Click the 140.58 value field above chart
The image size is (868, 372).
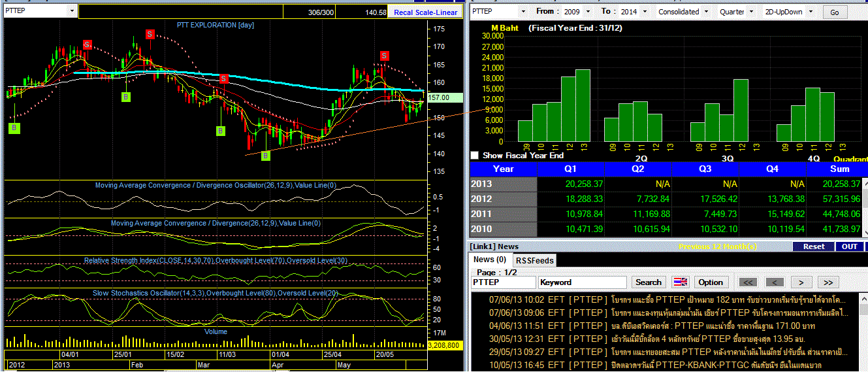click(x=363, y=12)
